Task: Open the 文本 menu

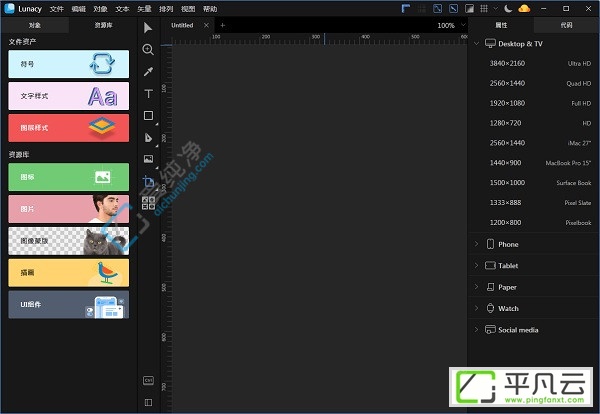Action: 122,9
